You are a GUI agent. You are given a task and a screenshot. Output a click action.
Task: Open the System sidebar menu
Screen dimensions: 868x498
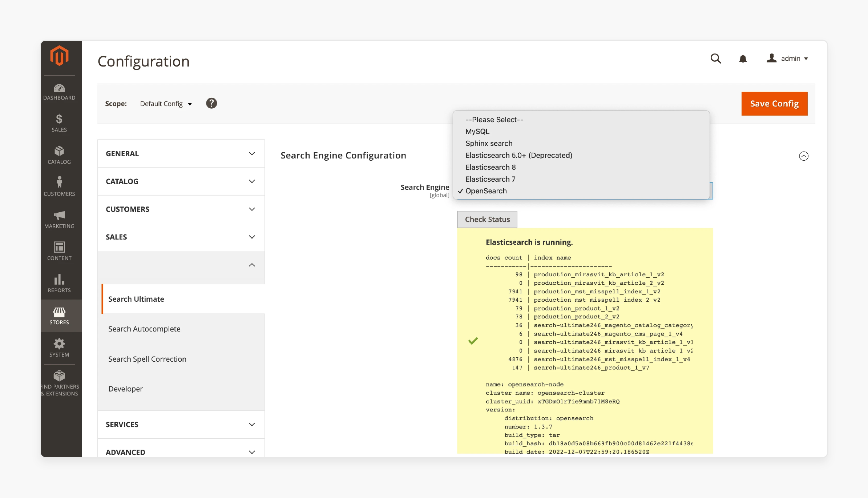59,348
